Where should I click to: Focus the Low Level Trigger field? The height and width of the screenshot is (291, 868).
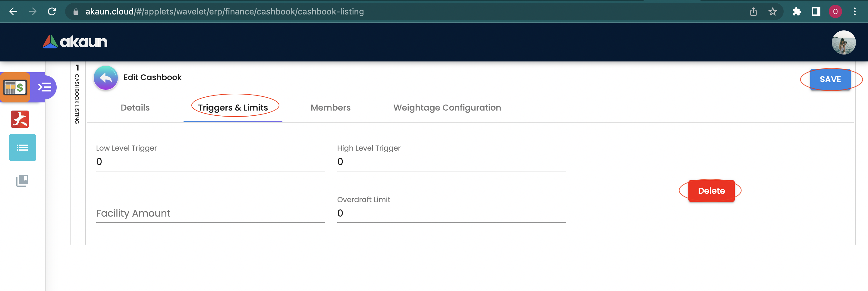[x=210, y=162]
